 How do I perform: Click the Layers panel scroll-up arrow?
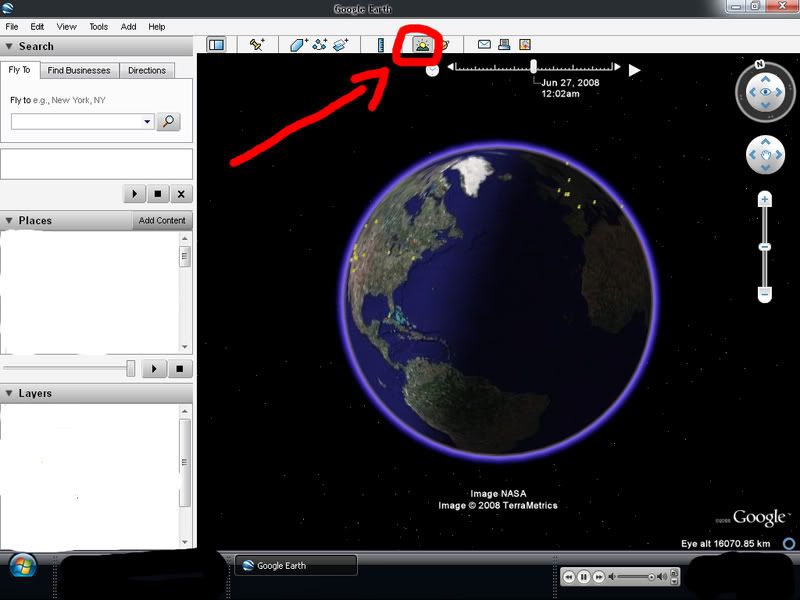[185, 411]
